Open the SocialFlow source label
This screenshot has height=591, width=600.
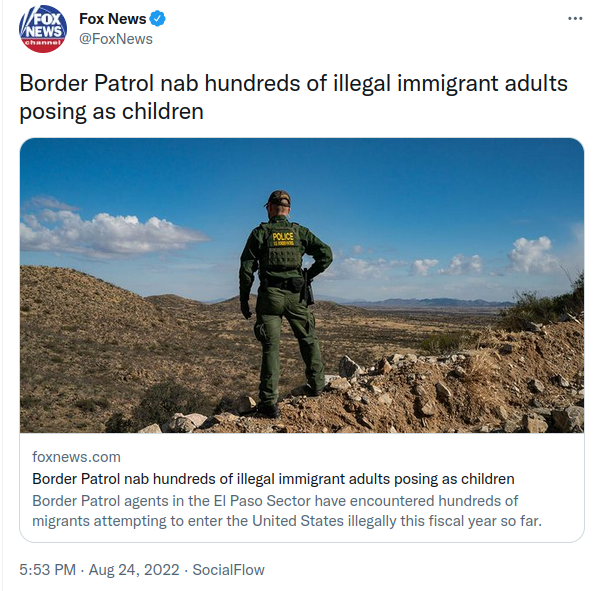228,570
